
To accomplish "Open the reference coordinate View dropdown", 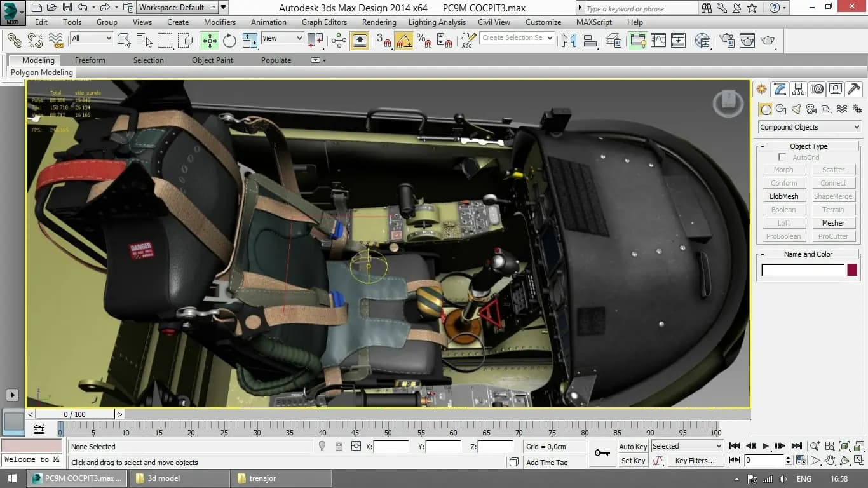I will pos(282,38).
